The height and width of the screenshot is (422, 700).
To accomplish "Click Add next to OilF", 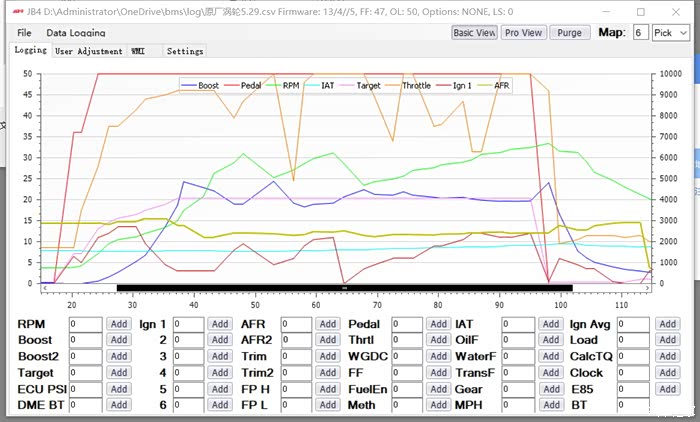I will (551, 340).
